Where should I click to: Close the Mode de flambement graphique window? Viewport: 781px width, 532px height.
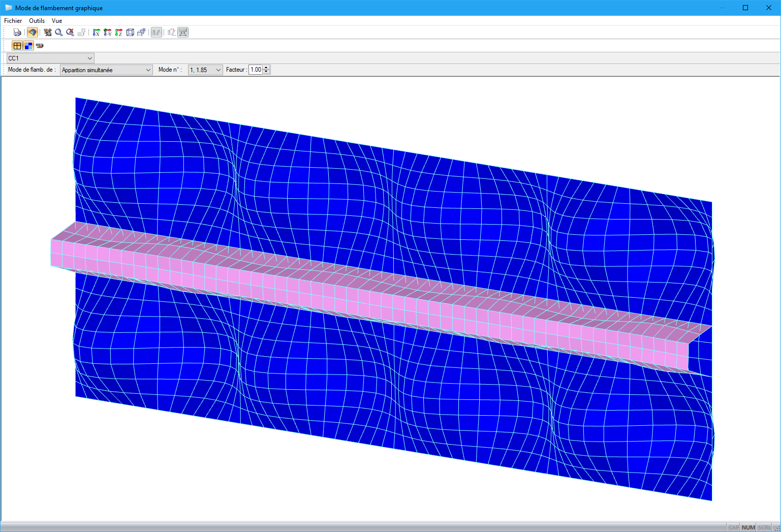[x=769, y=8]
